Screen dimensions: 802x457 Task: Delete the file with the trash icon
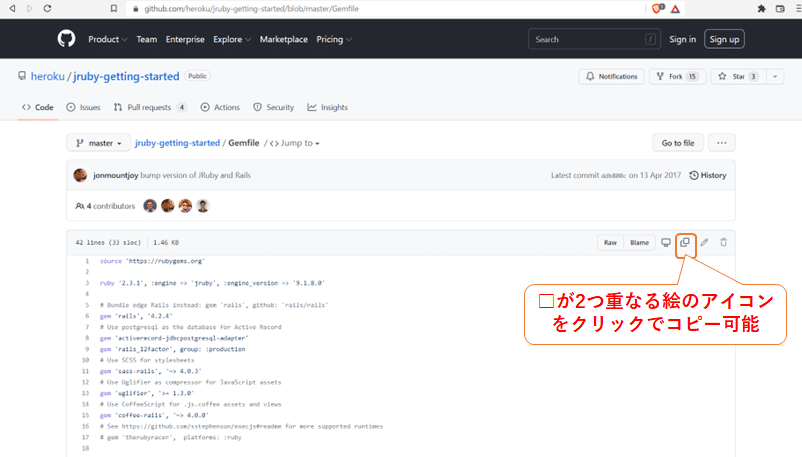click(x=723, y=243)
